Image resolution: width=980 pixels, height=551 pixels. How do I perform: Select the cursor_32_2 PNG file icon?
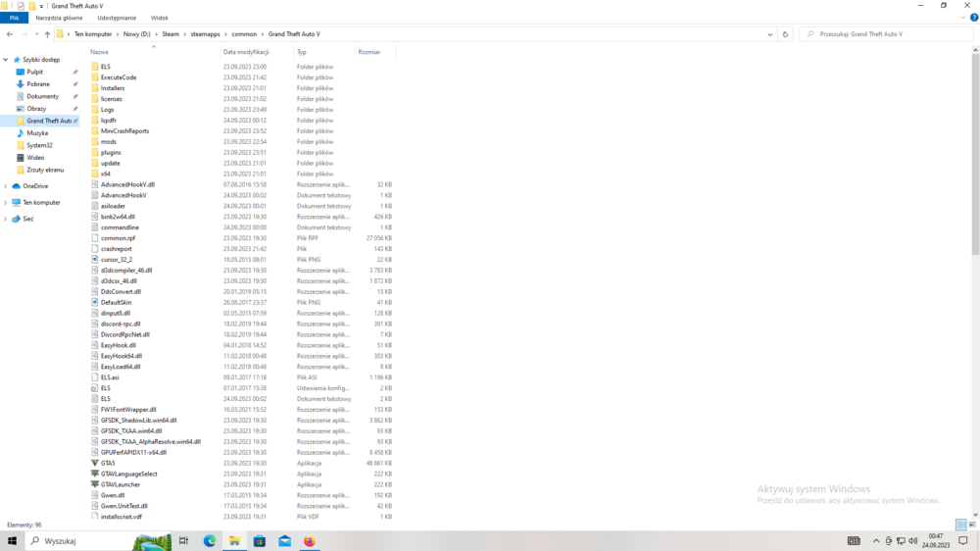[x=95, y=260]
